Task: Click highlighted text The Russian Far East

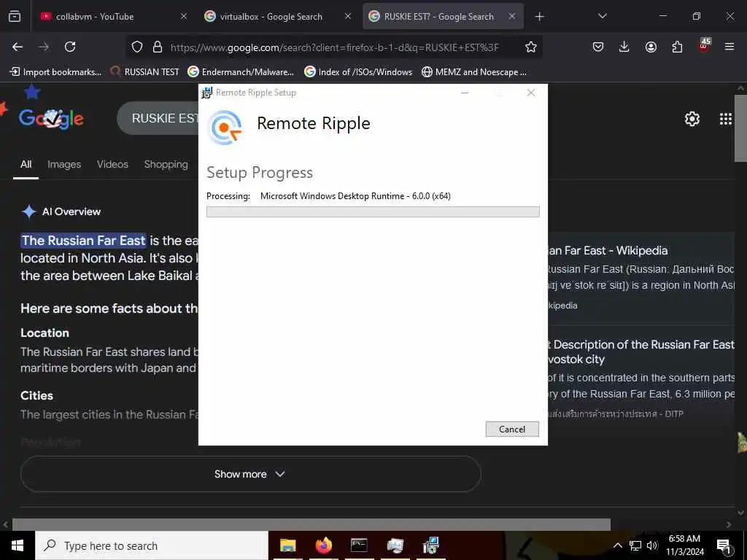Action: [83, 241]
